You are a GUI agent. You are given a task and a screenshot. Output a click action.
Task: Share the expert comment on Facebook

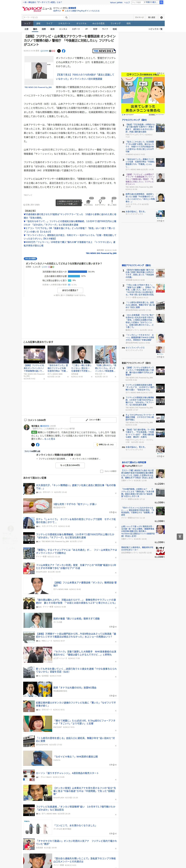pos(38,445)
